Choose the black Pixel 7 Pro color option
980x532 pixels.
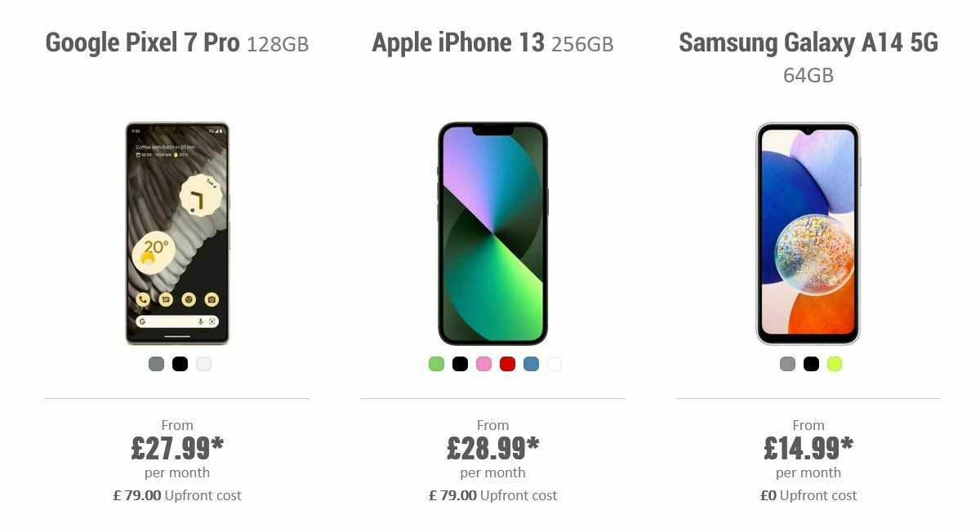178,364
